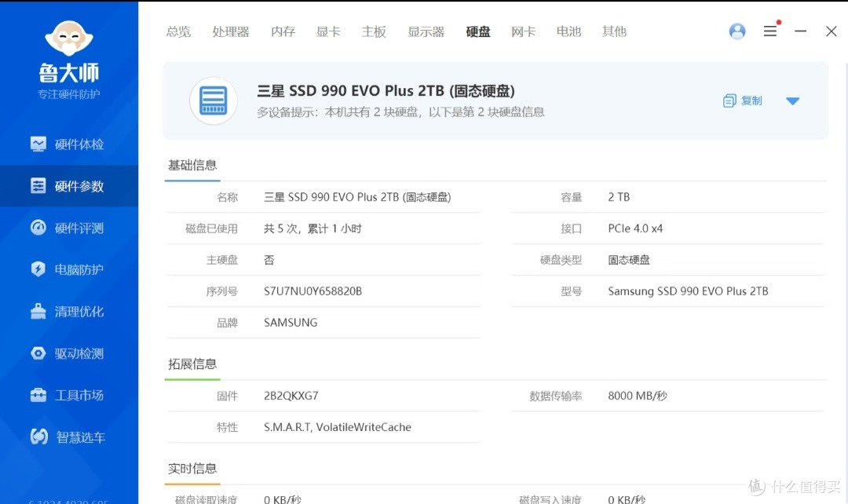Switch to the 其他 tab
The image size is (848, 504).
pos(614,31)
